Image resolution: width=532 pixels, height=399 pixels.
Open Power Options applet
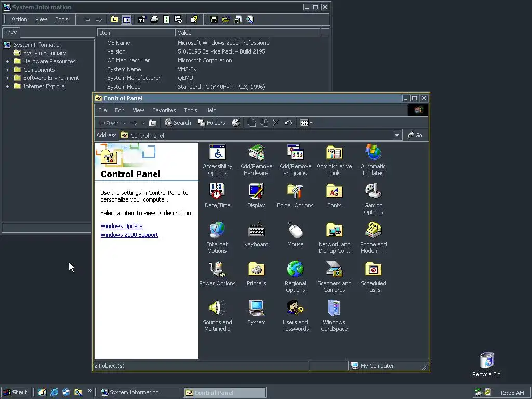click(x=217, y=273)
